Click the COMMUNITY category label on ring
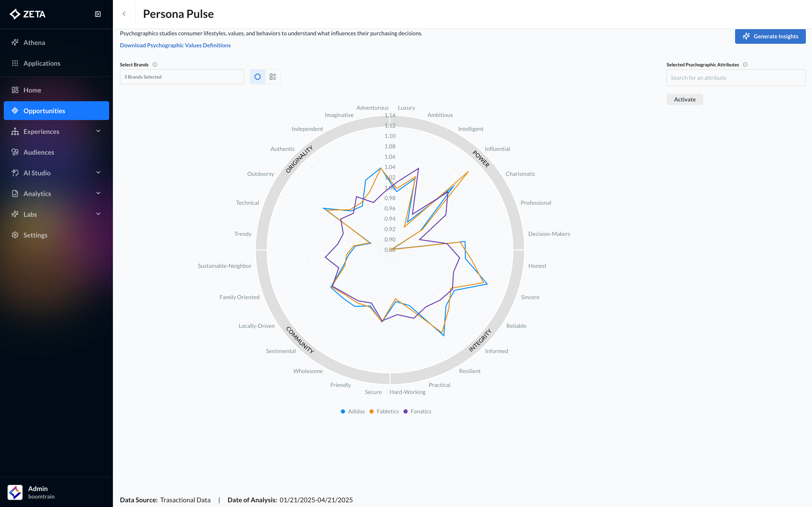The width and height of the screenshot is (812, 507). (x=300, y=340)
